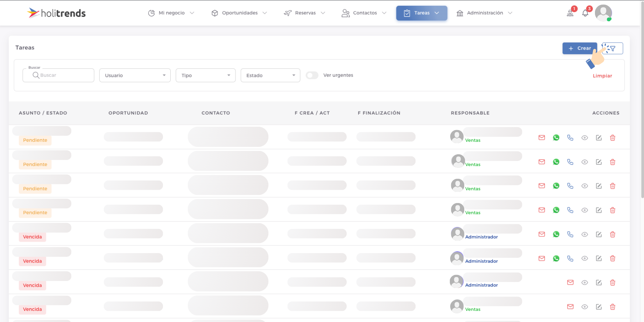This screenshot has height=322, width=644.
Task: Click the Ventas label in first Pendiente row
Action: [473, 140]
